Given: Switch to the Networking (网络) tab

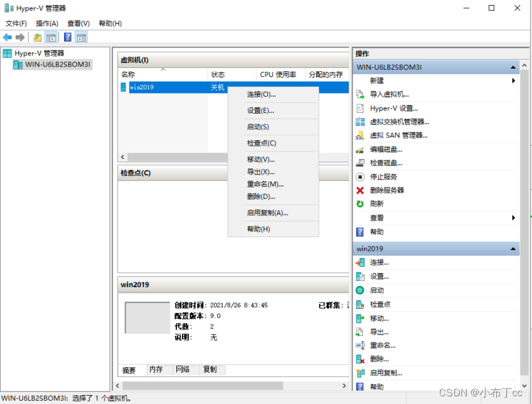Looking at the screenshot, I should pos(183,370).
